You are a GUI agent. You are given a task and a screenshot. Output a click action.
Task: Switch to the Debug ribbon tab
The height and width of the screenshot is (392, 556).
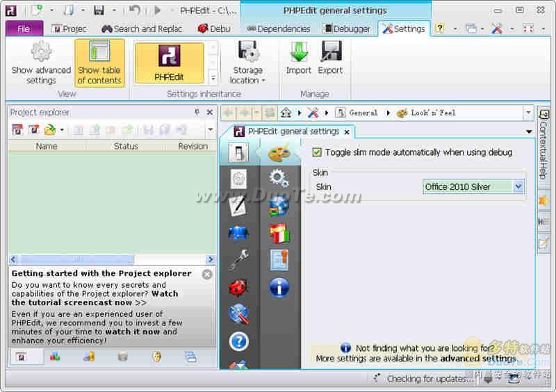coord(214,28)
